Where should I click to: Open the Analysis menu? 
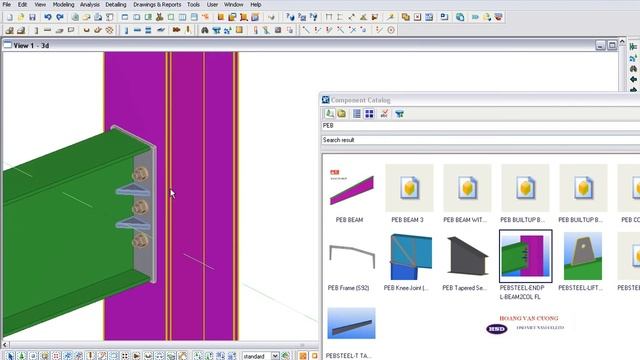[x=90, y=4]
